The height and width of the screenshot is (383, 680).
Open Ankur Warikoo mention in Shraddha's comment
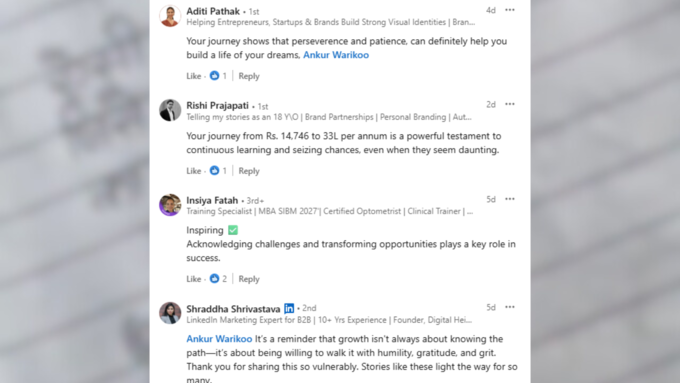coord(219,339)
